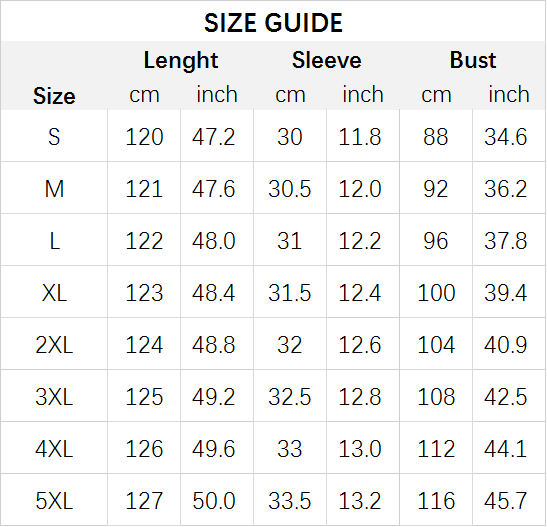Image resolution: width=547 pixels, height=527 pixels.
Task: Select the S size row label
Action: click(x=54, y=137)
